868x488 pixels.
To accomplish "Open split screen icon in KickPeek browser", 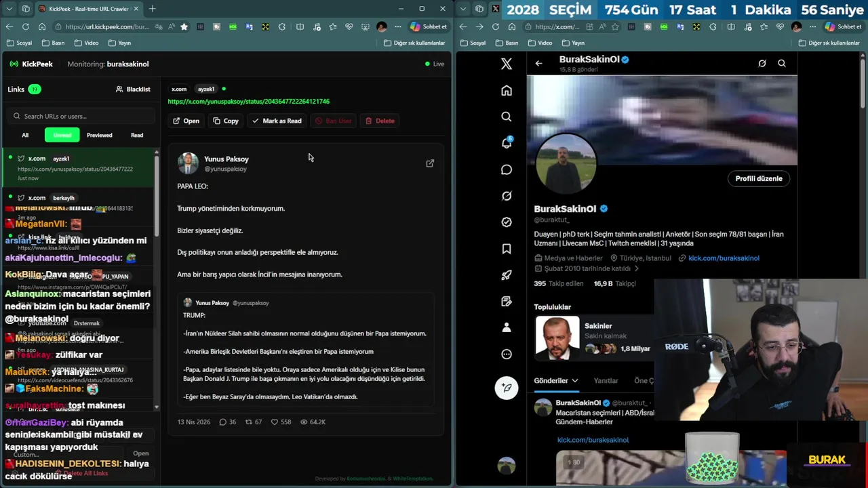I will pyautogui.click(x=300, y=26).
